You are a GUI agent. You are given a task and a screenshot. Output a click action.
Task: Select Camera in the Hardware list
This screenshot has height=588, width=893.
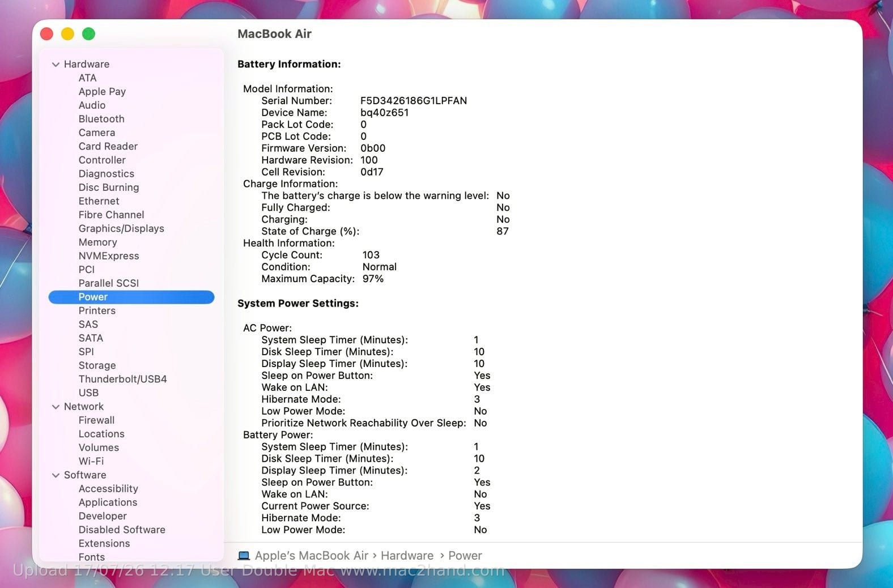tap(97, 133)
